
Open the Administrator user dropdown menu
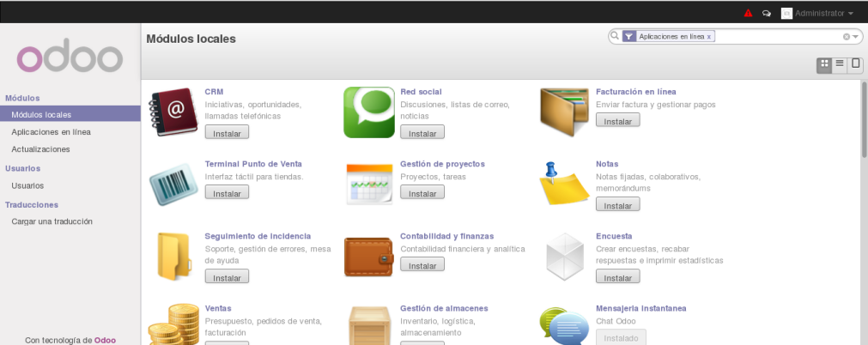823,13
